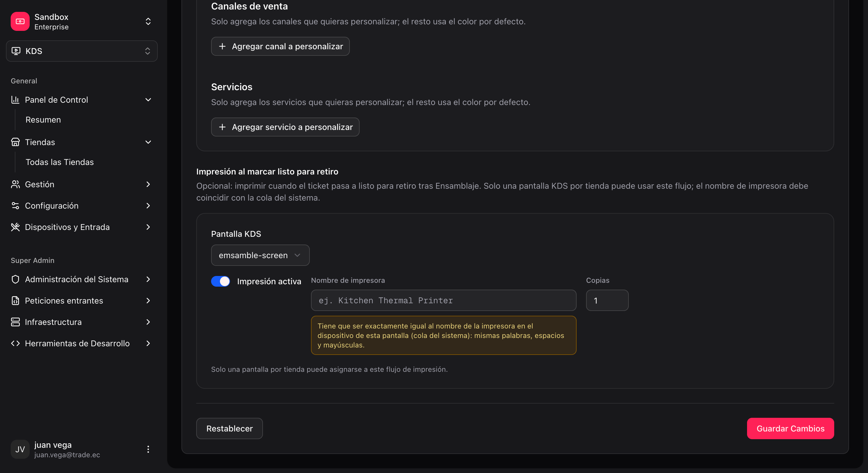Screen dimensions: 868x473
Task: Click the Administración del Sistema shield icon
Action: pyautogui.click(x=15, y=279)
